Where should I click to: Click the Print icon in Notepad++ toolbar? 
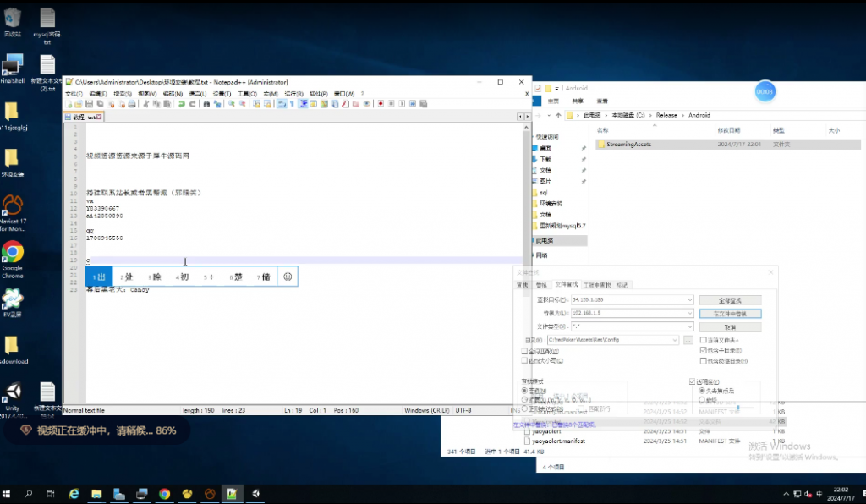(132, 104)
